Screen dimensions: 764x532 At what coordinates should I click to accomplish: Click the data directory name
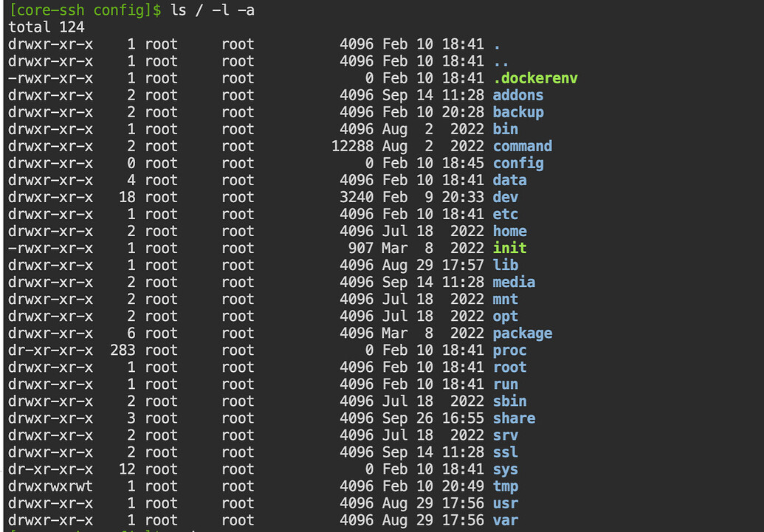click(510, 180)
